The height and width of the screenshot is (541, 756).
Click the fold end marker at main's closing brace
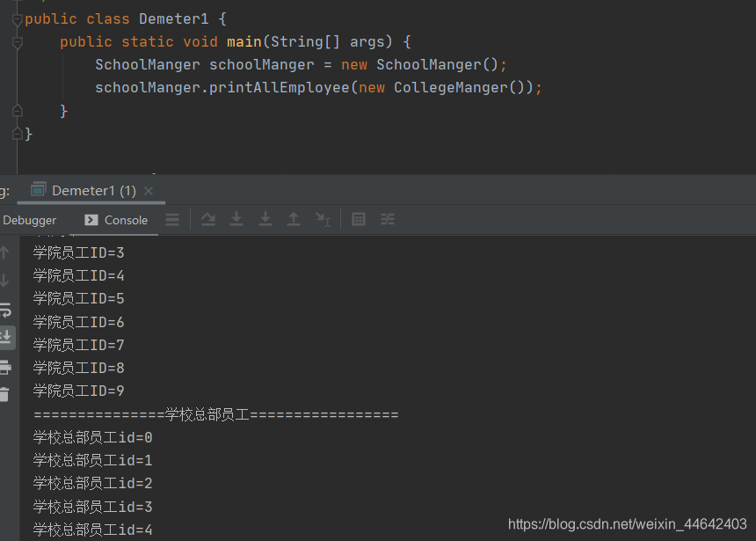(x=18, y=111)
